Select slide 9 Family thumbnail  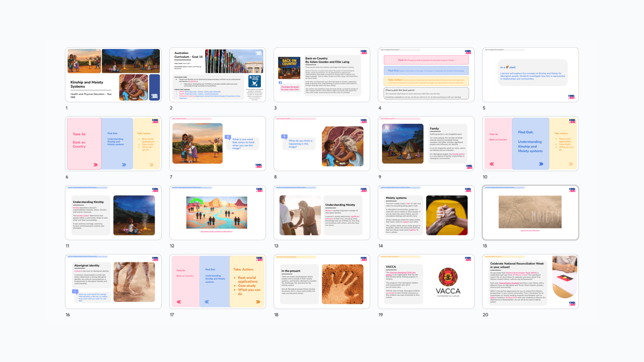(426, 144)
